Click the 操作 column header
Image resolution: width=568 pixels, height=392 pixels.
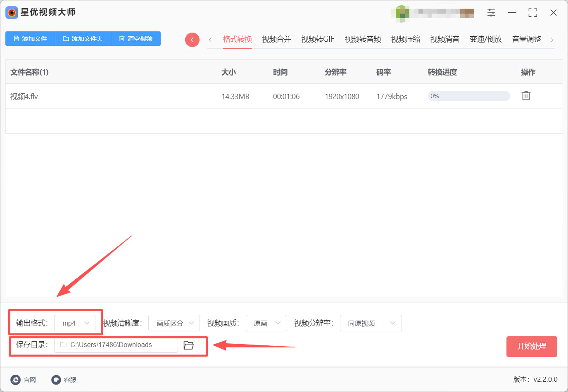click(x=528, y=72)
